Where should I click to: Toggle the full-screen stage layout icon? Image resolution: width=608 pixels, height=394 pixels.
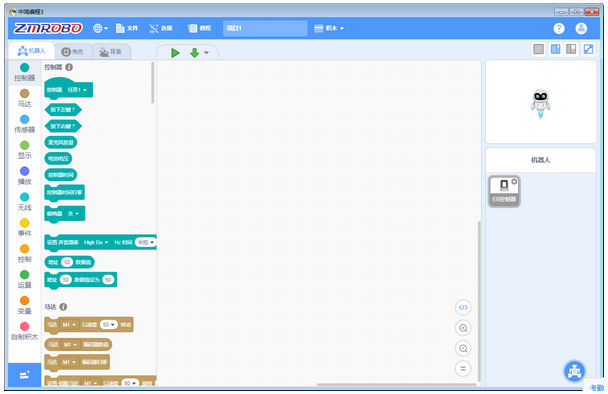point(588,49)
